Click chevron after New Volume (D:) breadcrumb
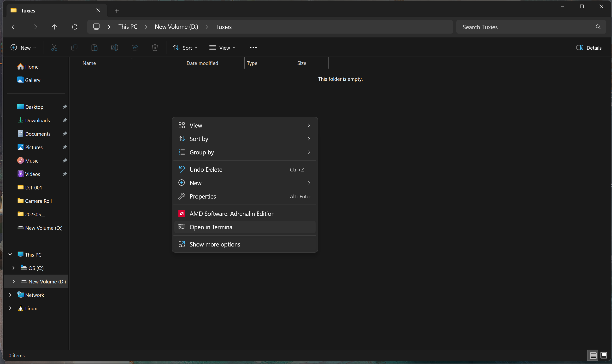612x364 pixels. 207,27
